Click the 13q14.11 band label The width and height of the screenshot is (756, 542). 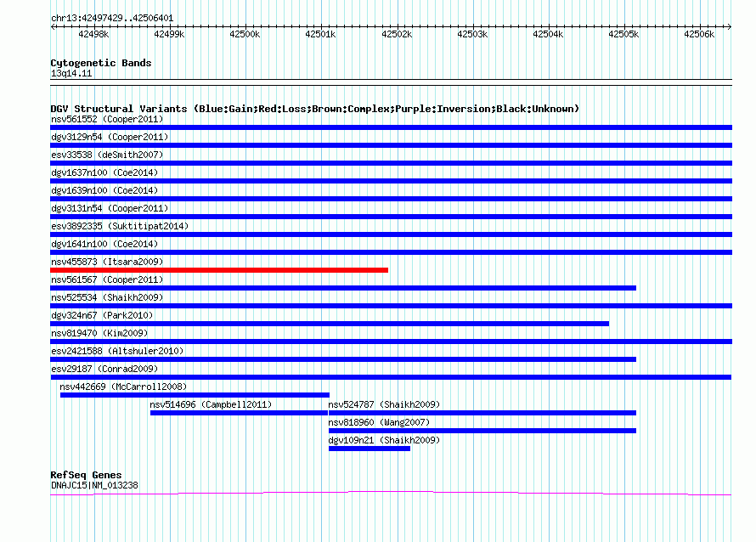click(71, 73)
